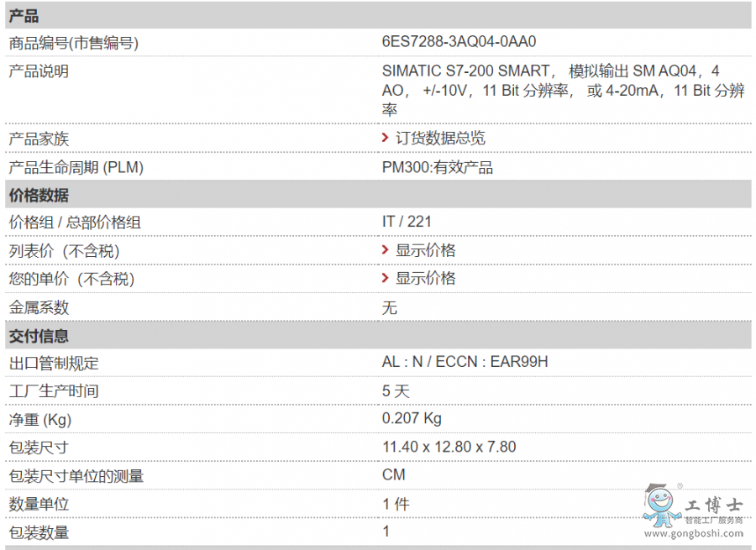Show the 列表价 price via 显示价格
The height and width of the screenshot is (550, 756).
tap(426, 250)
